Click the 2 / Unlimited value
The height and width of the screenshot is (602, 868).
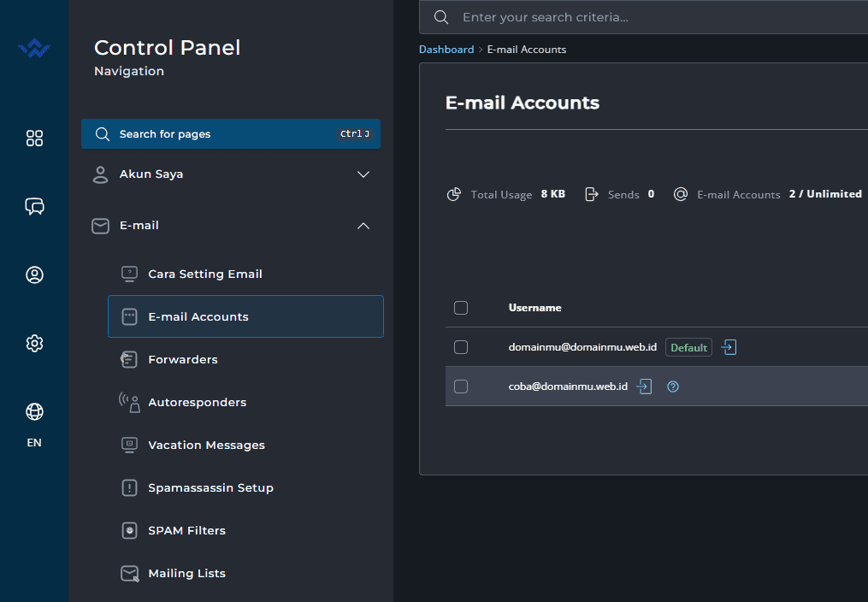pyautogui.click(x=825, y=193)
